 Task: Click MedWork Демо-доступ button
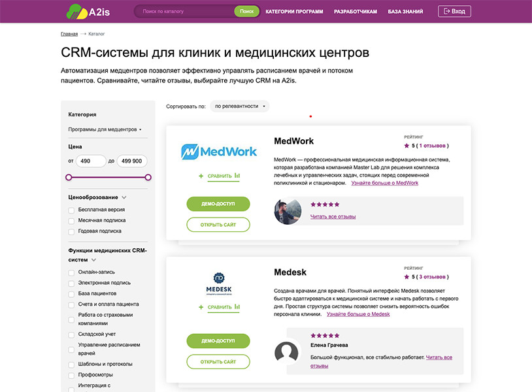tap(218, 204)
